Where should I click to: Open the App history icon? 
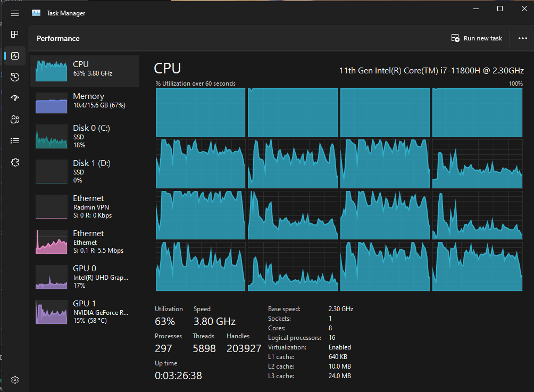[14, 77]
